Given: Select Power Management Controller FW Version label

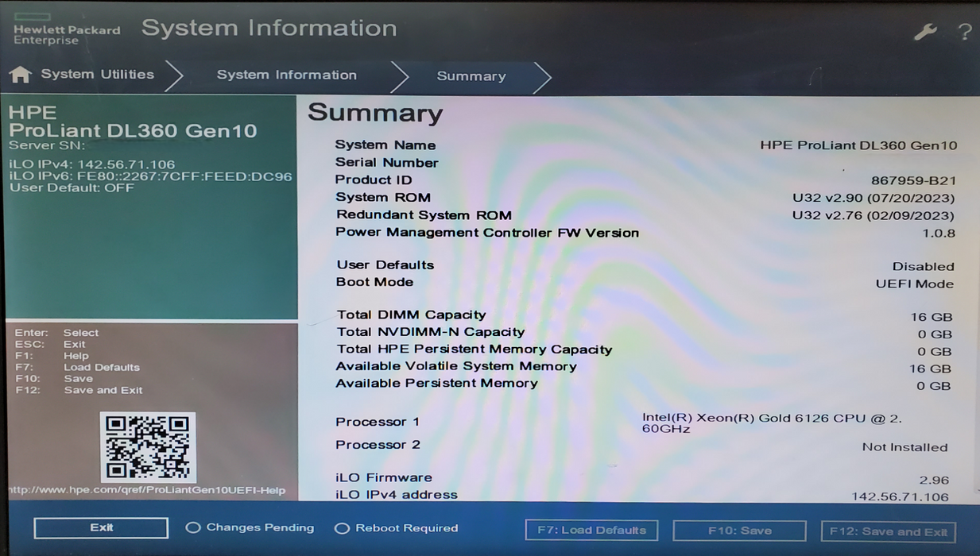Looking at the screenshot, I should click(x=487, y=233).
